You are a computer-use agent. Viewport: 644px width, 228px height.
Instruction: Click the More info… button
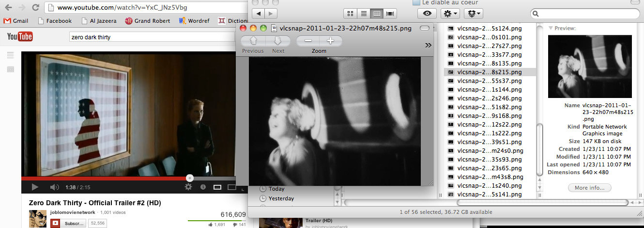point(590,188)
